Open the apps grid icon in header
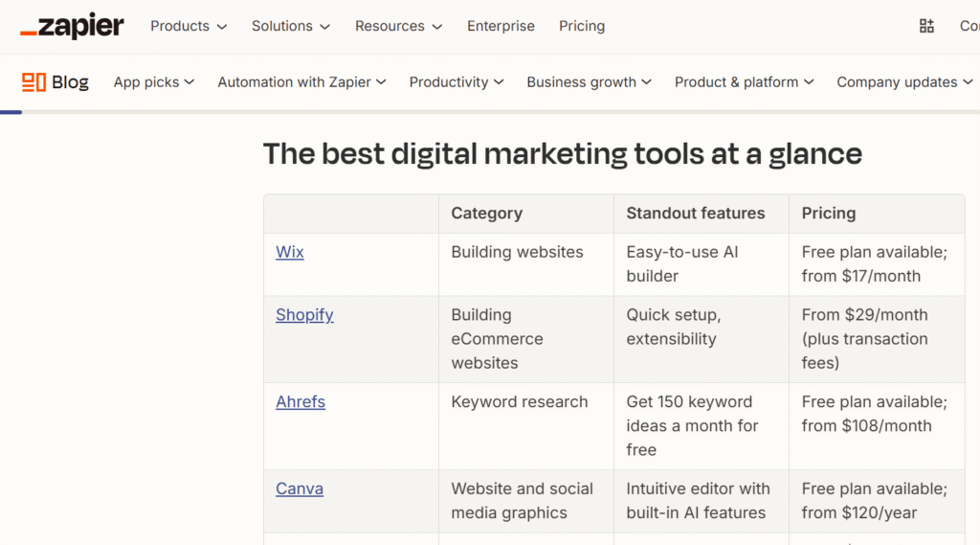Image resolution: width=980 pixels, height=545 pixels. 926,26
